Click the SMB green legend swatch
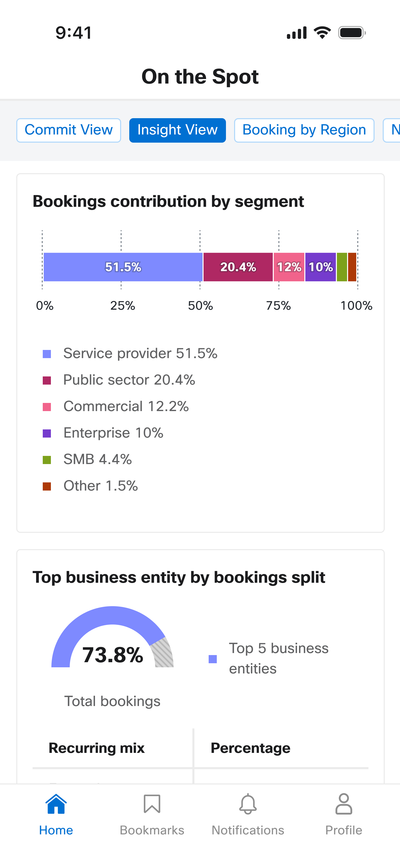The height and width of the screenshot is (868, 400). click(47, 460)
